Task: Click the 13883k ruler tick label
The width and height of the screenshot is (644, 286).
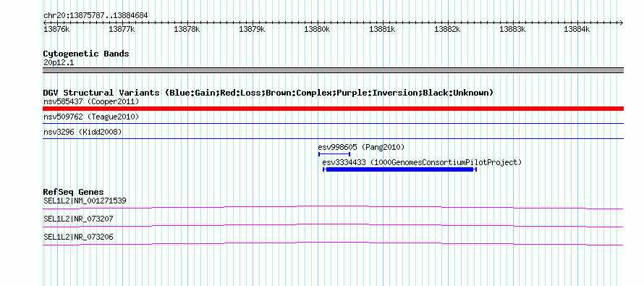Action: coord(512,29)
